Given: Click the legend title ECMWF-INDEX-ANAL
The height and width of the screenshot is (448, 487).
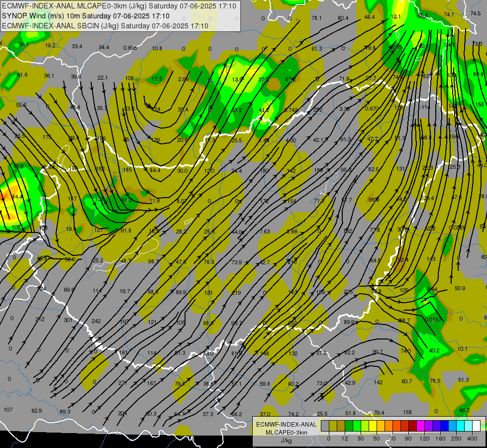Looking at the screenshot, I should 287,425.
